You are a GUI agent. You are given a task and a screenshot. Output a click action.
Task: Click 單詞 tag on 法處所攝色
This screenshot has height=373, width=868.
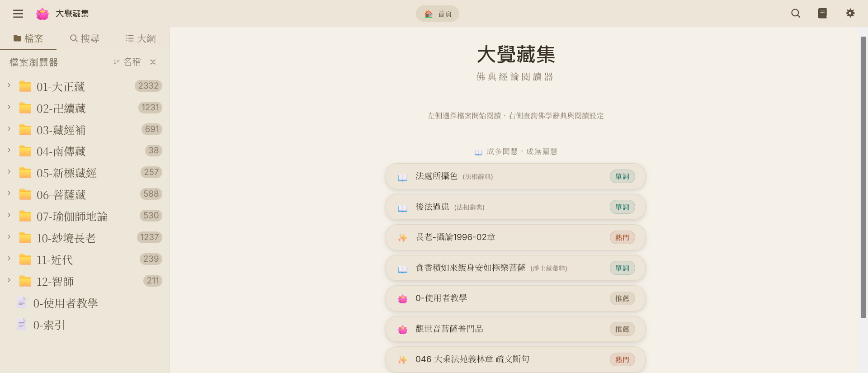click(622, 176)
